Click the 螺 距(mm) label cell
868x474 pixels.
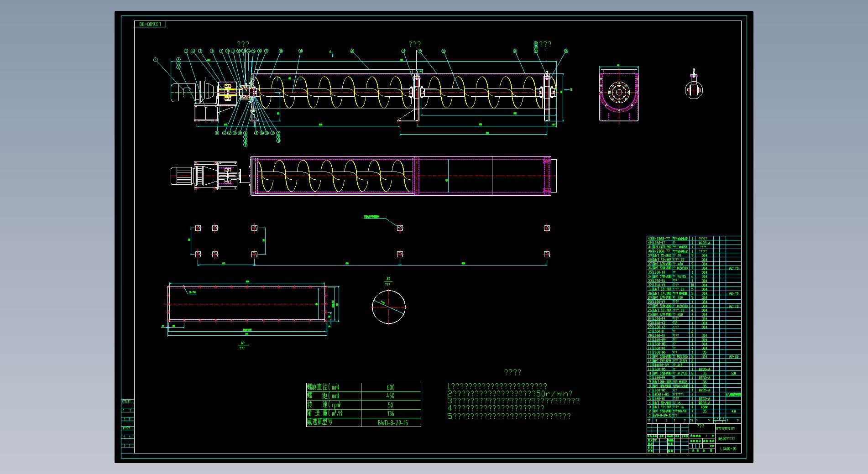(334, 396)
